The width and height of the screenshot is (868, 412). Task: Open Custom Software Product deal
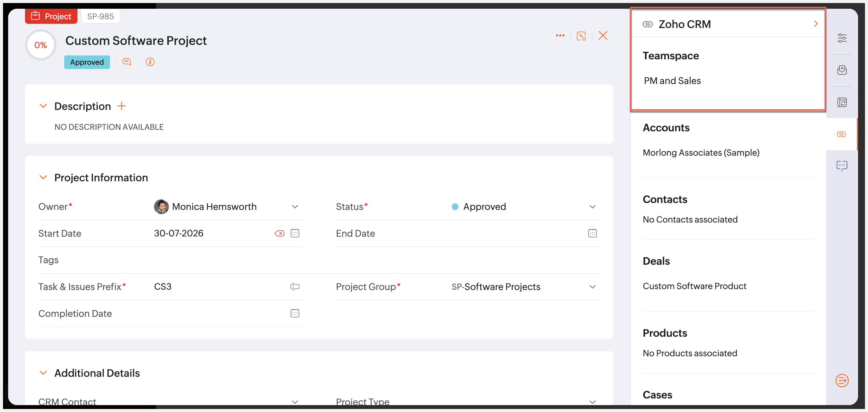tap(694, 286)
